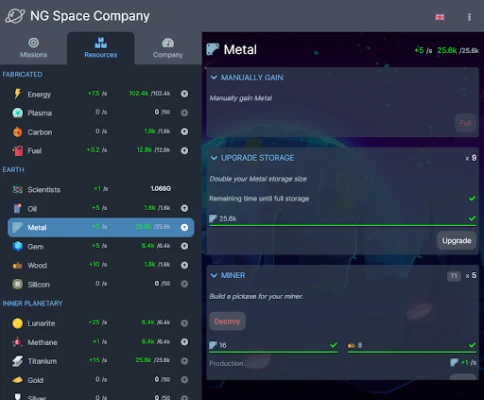Viewport: 484px width, 400px height.
Task: Click the UK flag language icon
Action: pyautogui.click(x=440, y=17)
